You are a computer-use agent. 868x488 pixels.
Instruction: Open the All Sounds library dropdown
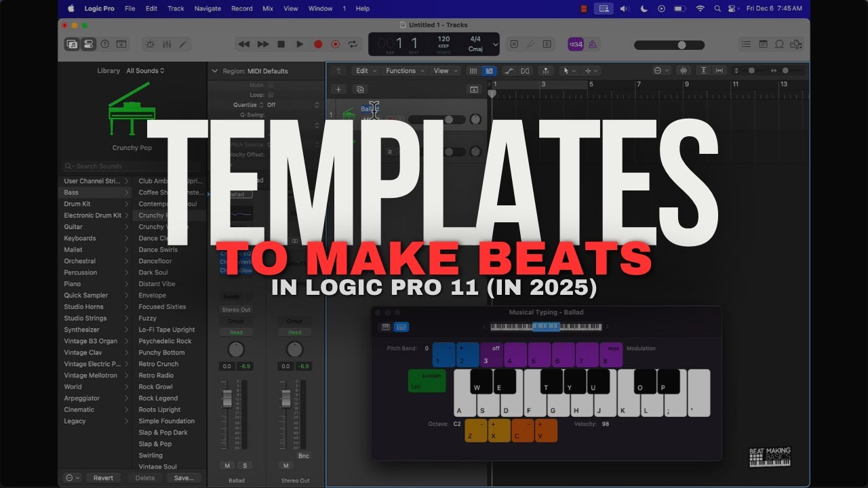[x=146, y=70]
